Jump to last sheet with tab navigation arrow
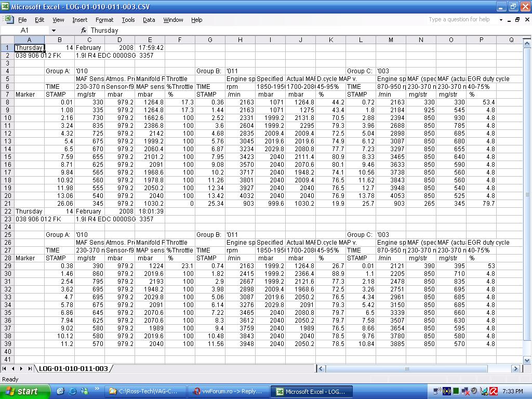 coord(30,368)
